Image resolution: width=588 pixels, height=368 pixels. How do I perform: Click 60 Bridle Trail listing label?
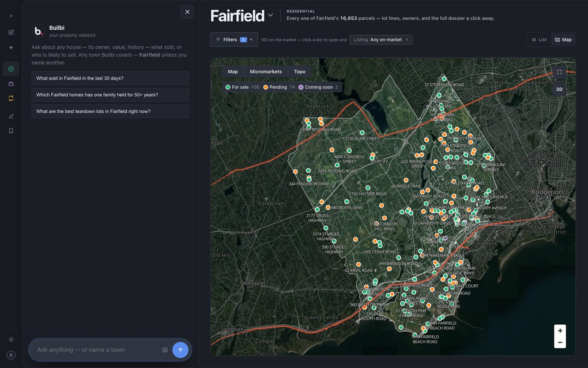(x=406, y=186)
